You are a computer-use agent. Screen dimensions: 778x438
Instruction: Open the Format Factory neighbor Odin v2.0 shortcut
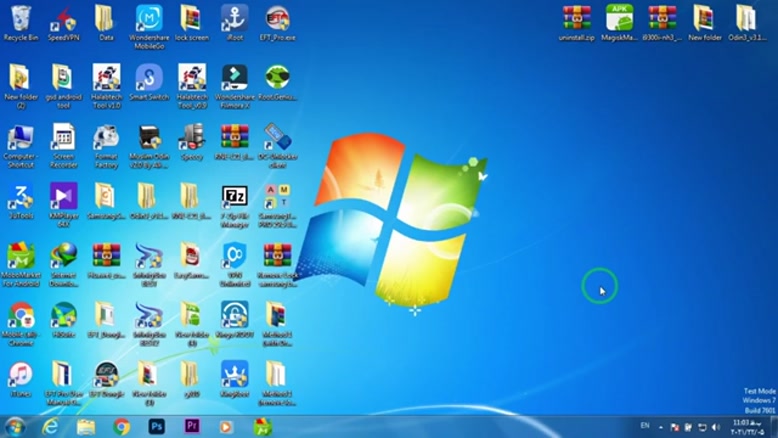tap(149, 146)
